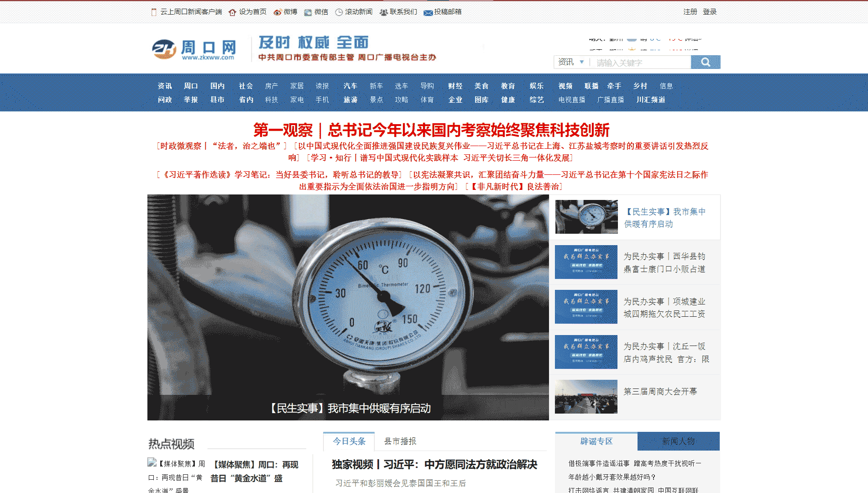This screenshot has height=493, width=868.
Task: Open 【媒体聚焦】周口：再现昔日黄金水道 video link
Action: [254, 472]
